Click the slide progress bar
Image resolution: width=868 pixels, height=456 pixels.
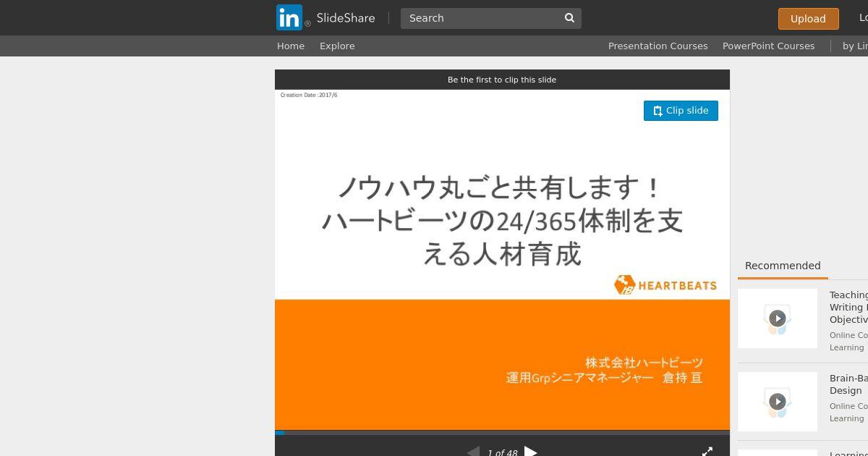(502, 433)
